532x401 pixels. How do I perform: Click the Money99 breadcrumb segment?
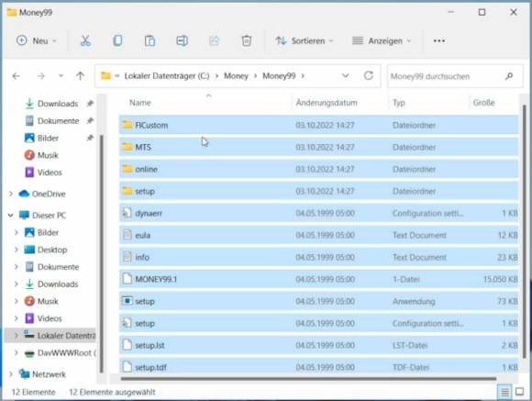click(279, 76)
